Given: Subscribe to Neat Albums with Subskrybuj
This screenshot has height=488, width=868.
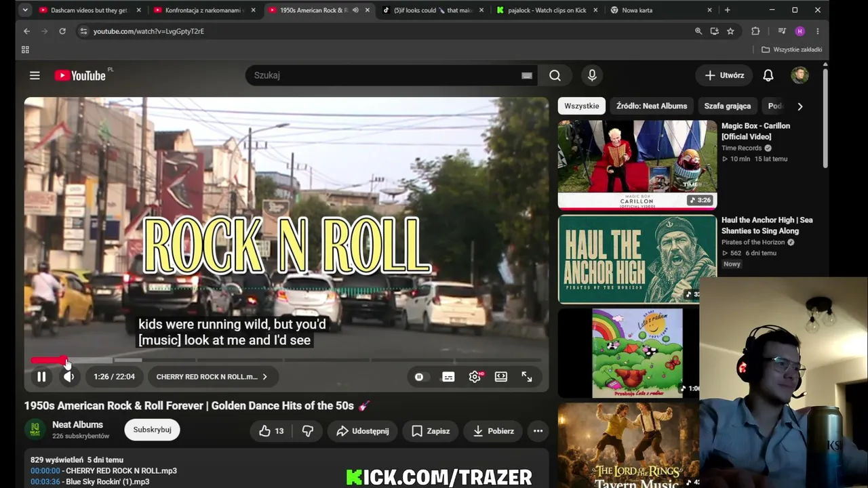Looking at the screenshot, I should 152,430.
